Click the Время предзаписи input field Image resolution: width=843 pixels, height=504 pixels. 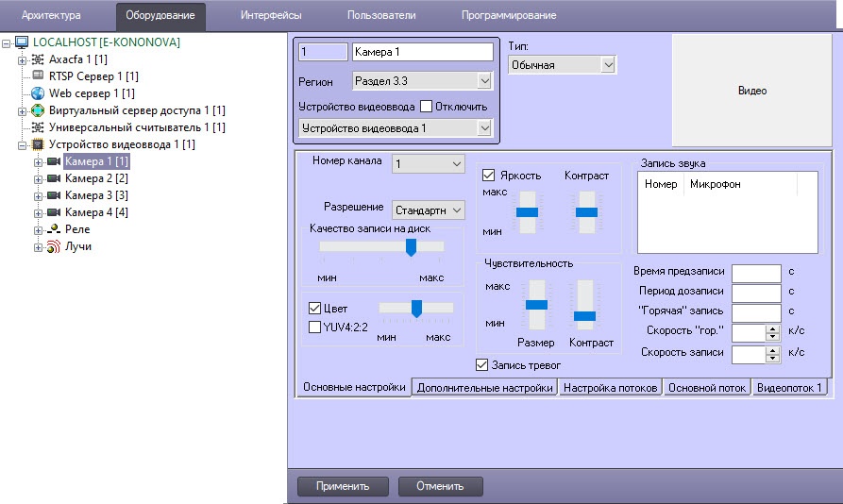pyautogui.click(x=756, y=272)
